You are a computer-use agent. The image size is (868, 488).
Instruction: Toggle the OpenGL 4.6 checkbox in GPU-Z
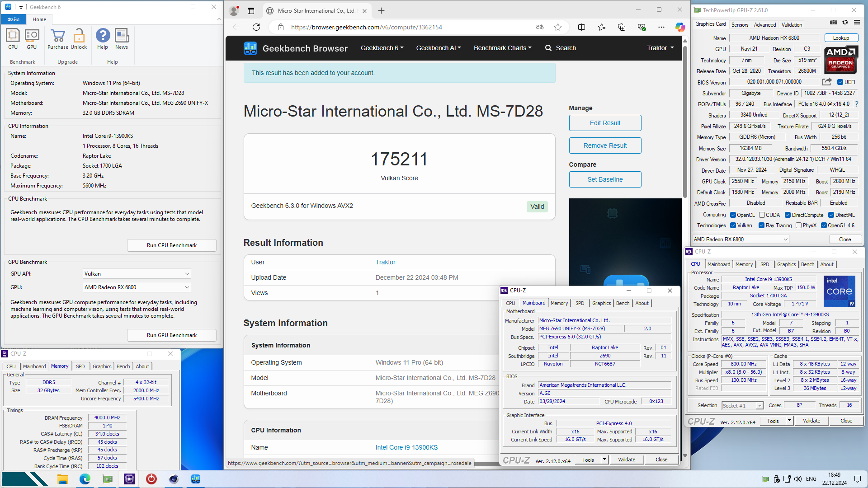click(824, 225)
